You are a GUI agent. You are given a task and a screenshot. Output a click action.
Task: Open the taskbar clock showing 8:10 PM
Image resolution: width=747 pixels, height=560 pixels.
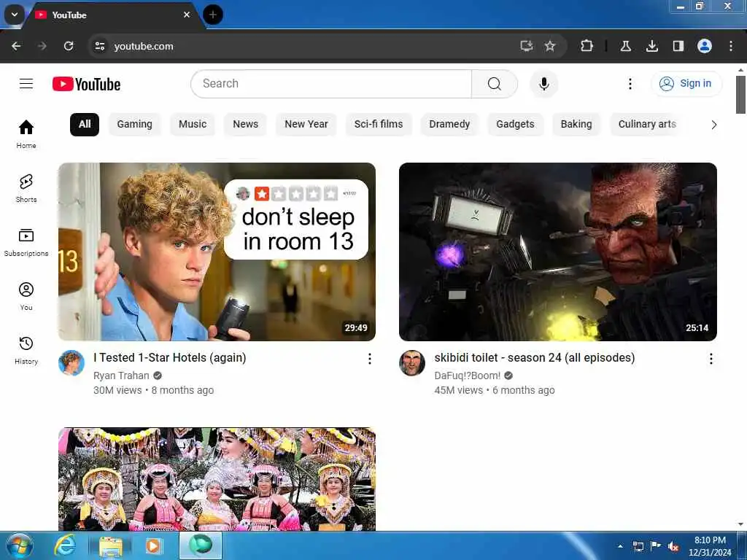(x=709, y=546)
